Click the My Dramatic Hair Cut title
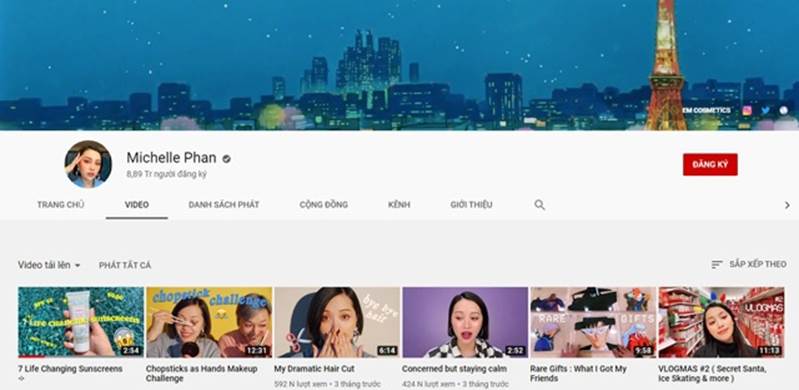This screenshot has height=390, width=799. coord(314,369)
